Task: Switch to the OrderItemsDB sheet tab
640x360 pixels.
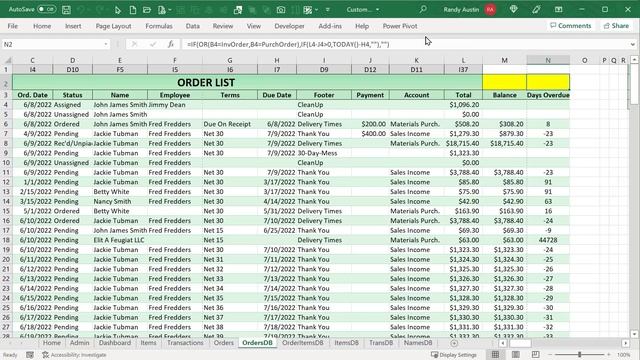Action: (x=302, y=343)
